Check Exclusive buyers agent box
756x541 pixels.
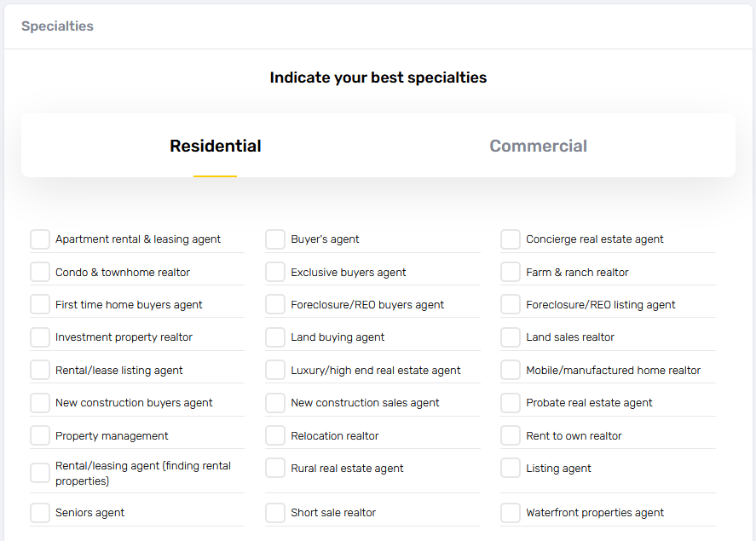(275, 273)
